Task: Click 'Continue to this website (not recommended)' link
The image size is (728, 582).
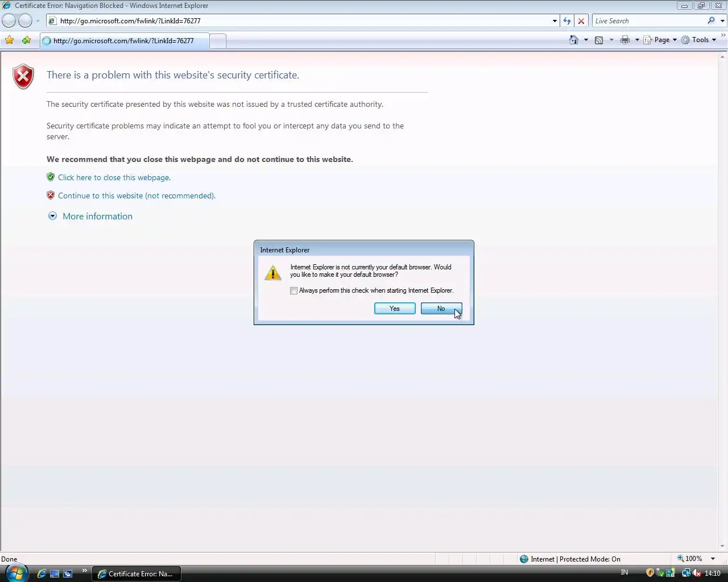Action: pyautogui.click(x=136, y=196)
